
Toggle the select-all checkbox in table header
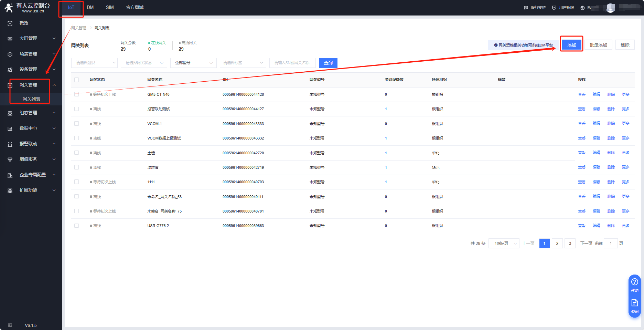point(77,80)
